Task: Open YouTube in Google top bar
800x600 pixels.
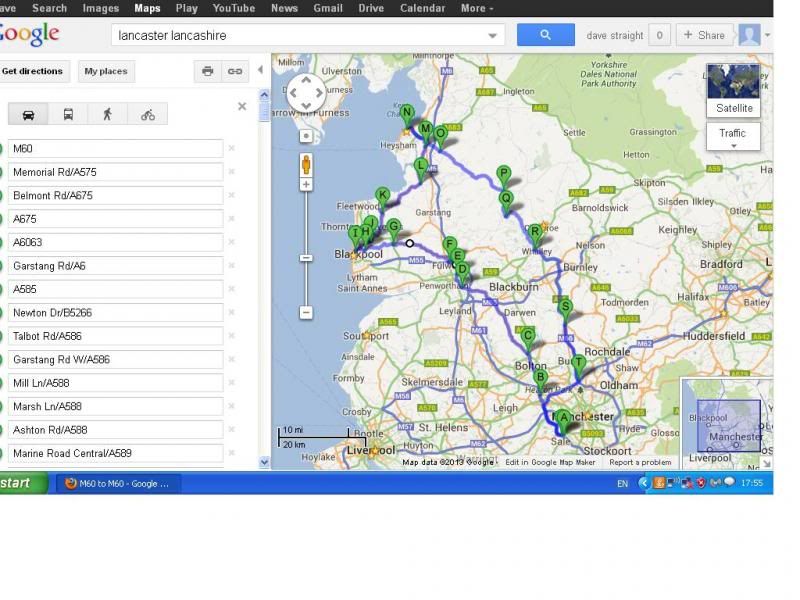Action: [x=234, y=8]
